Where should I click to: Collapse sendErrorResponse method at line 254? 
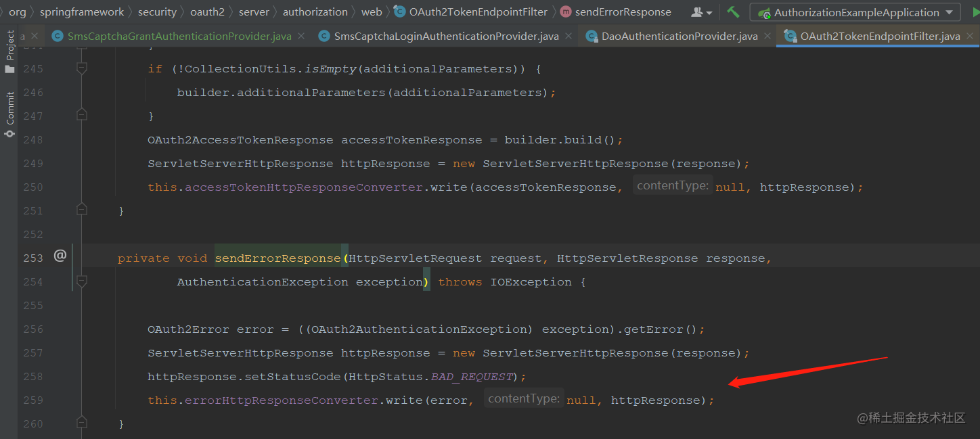tap(82, 281)
